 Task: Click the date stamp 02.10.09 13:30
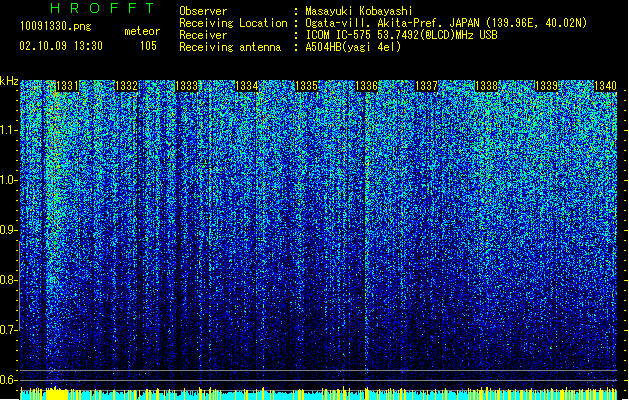pyautogui.click(x=61, y=45)
